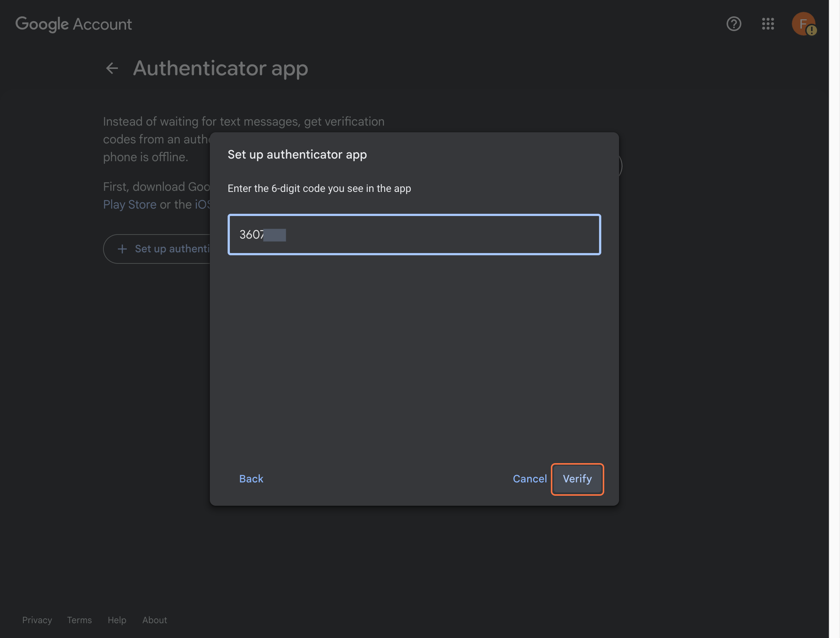
Task: Click the 6-digit code input field
Action: coord(414,235)
